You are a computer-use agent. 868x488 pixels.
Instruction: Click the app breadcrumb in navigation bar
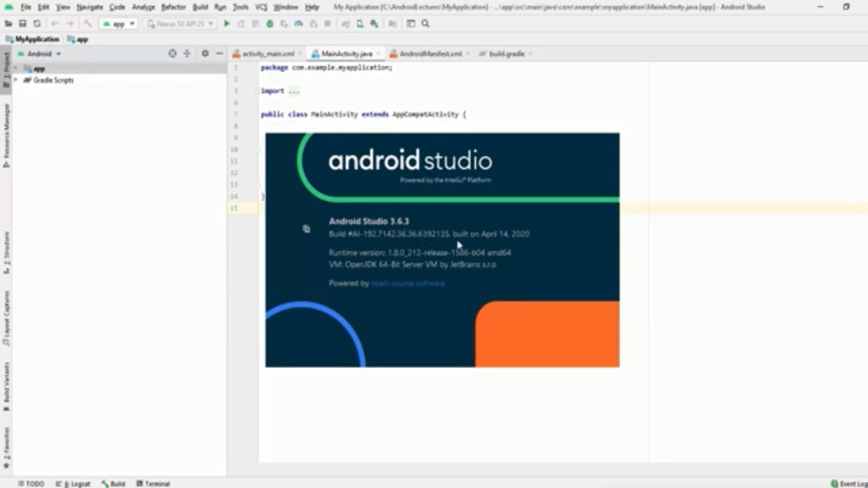coord(78,39)
